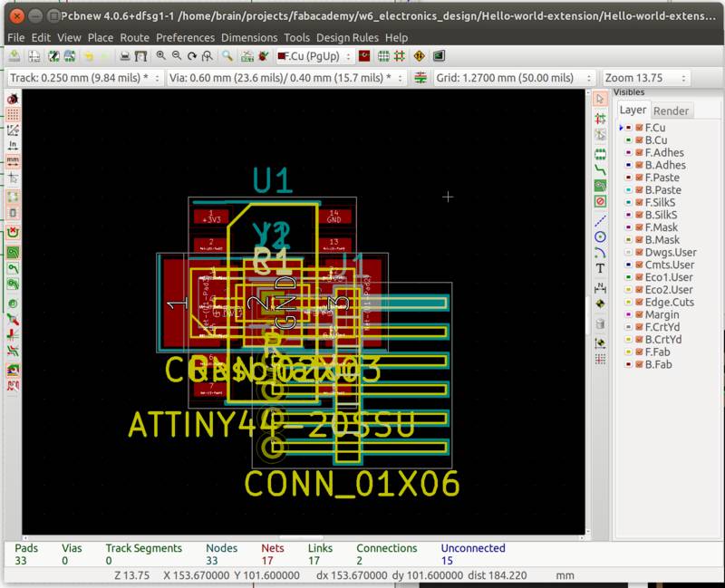
Task: Print the board layout
Action: coord(125,58)
